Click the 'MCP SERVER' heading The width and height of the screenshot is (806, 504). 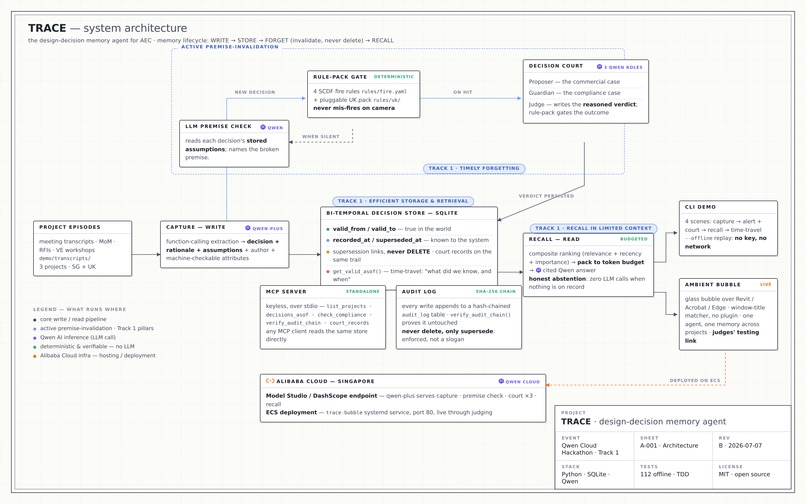tap(286, 292)
